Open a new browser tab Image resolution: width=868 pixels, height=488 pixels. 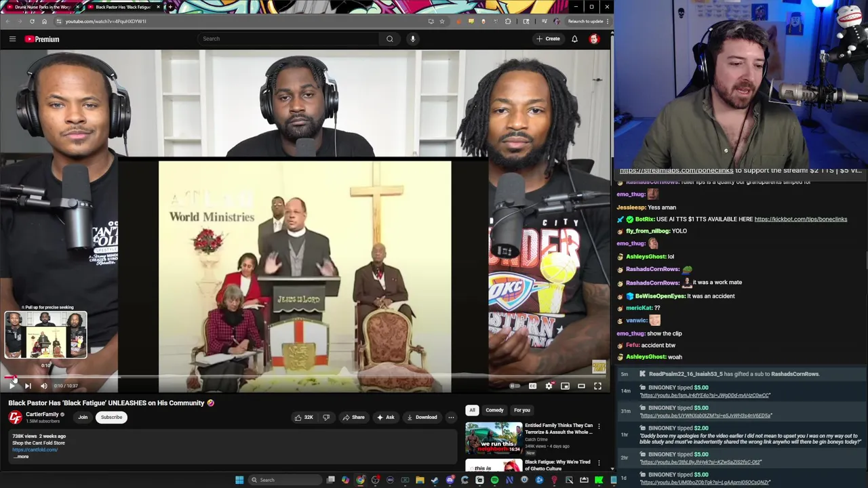[170, 7]
